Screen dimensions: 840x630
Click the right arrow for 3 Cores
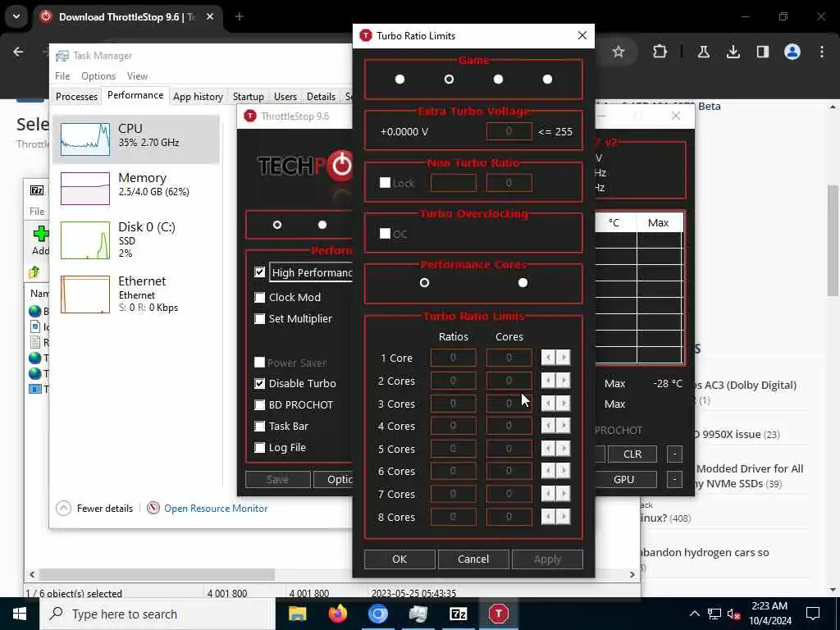(563, 404)
